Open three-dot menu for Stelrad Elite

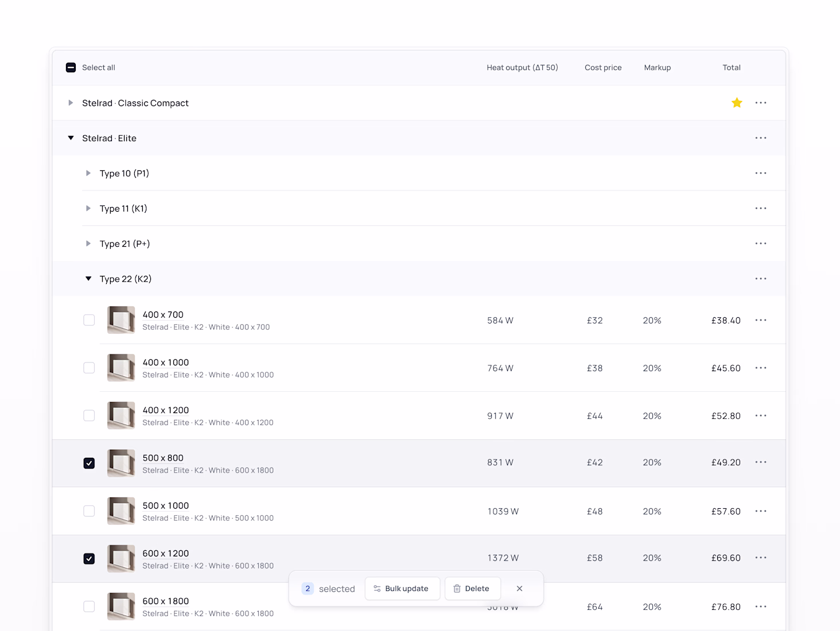tap(761, 138)
